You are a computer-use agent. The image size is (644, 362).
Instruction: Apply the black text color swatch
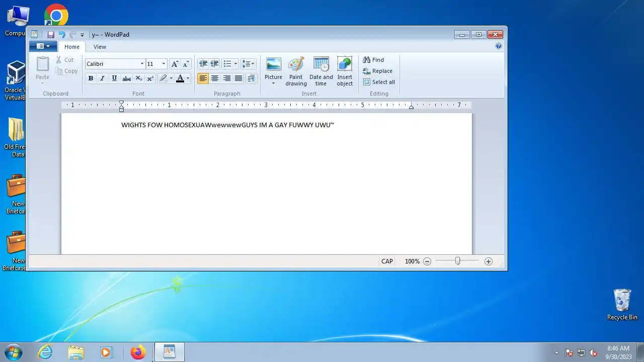pyautogui.click(x=180, y=78)
